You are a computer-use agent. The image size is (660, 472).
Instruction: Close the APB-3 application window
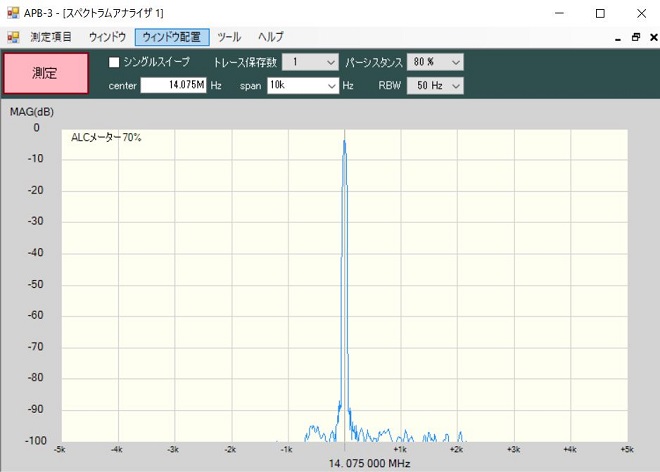click(x=641, y=13)
